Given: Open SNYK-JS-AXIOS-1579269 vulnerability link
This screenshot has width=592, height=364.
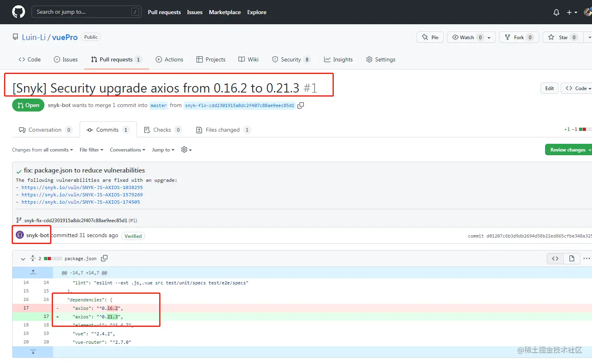Looking at the screenshot, I should (82, 195).
